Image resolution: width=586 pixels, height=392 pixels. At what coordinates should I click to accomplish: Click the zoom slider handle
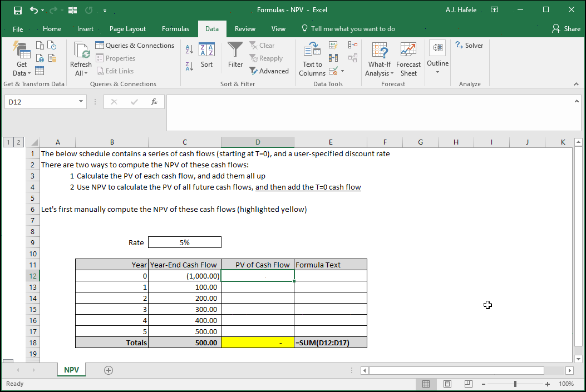515,384
